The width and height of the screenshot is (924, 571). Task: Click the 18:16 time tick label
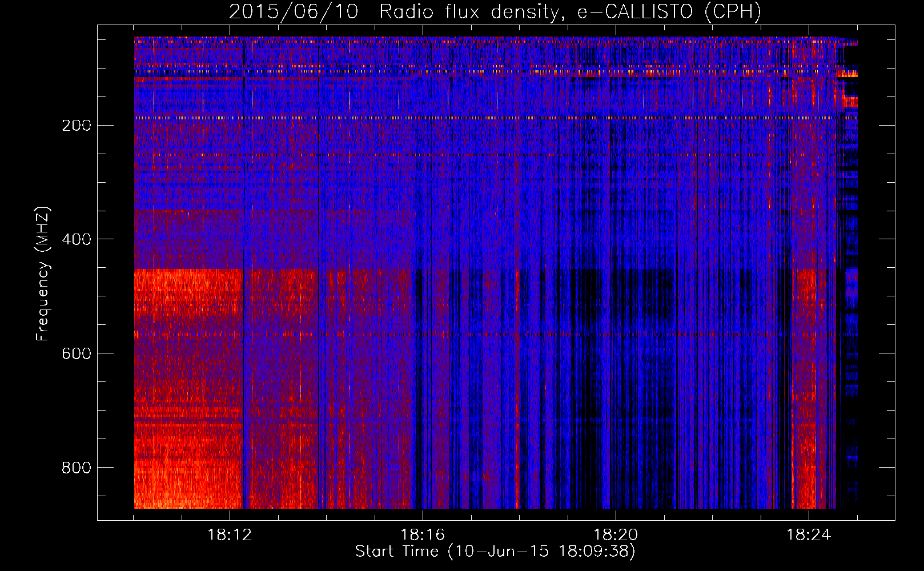423,535
